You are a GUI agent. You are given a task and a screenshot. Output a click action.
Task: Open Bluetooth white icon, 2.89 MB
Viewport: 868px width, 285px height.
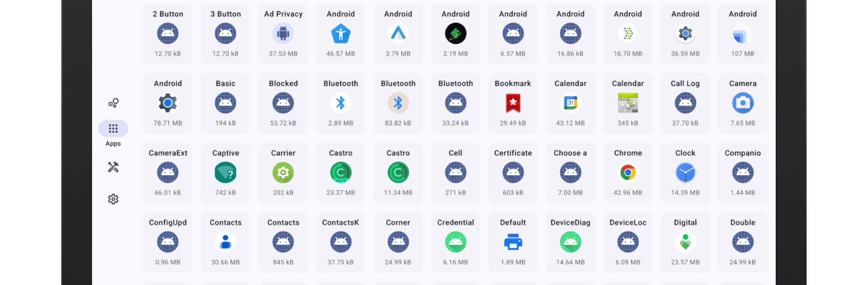pyautogui.click(x=340, y=103)
